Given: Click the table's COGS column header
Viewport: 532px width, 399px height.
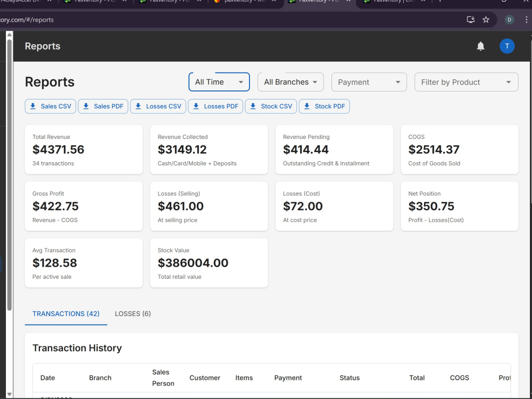Looking at the screenshot, I should tap(460, 378).
